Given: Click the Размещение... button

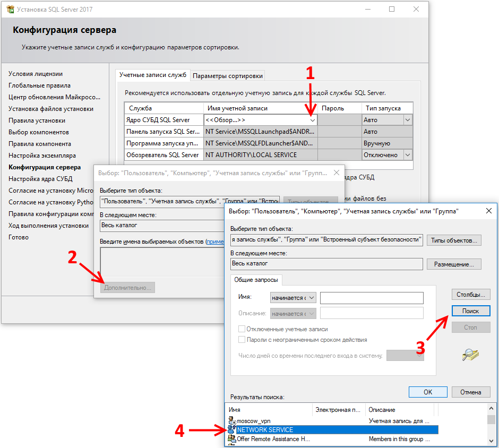Looking at the screenshot, I should coord(454,264).
